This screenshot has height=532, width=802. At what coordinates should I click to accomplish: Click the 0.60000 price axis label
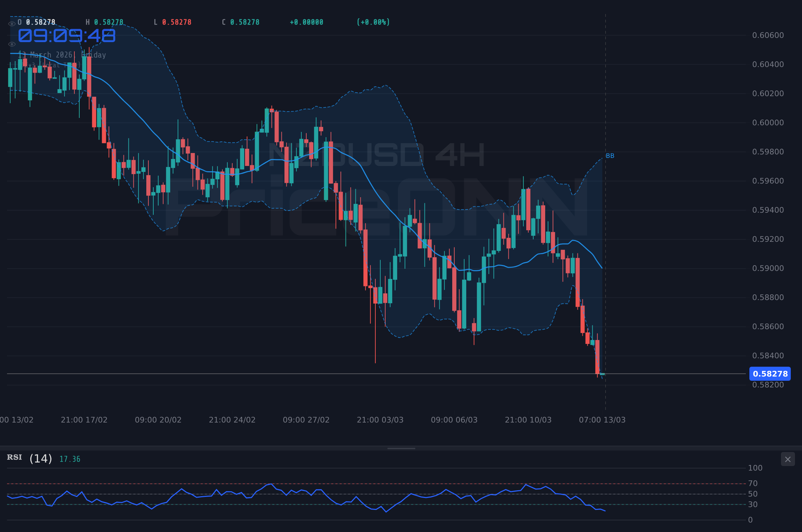[x=768, y=122]
